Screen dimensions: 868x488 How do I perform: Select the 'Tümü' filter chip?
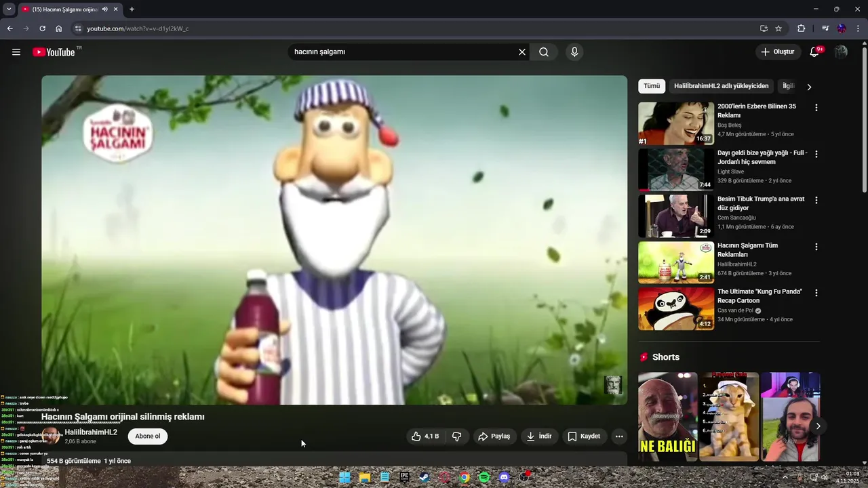652,86
